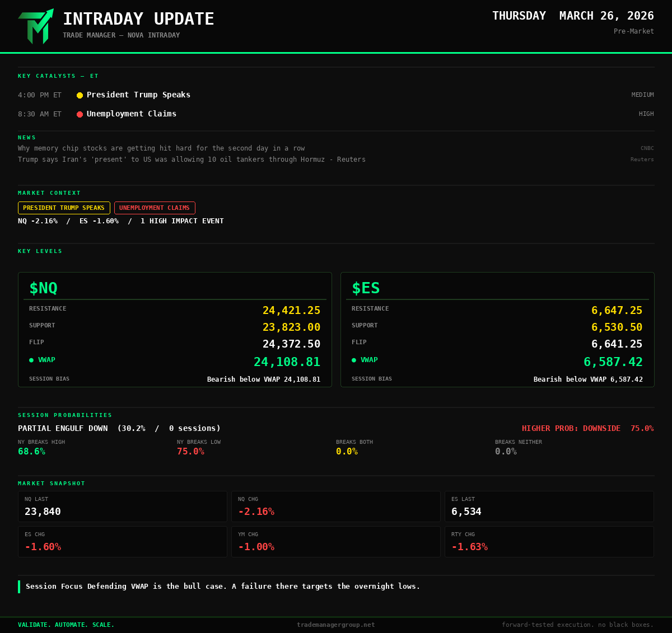Click the SESSION PROBABILITIES section header
The height and width of the screenshot is (633, 672).
65,415
